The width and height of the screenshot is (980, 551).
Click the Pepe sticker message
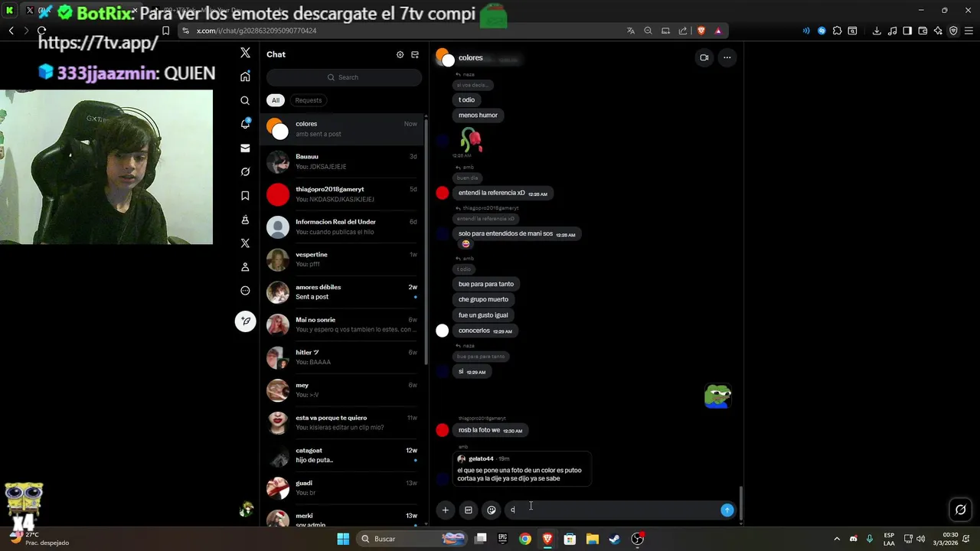tap(718, 396)
